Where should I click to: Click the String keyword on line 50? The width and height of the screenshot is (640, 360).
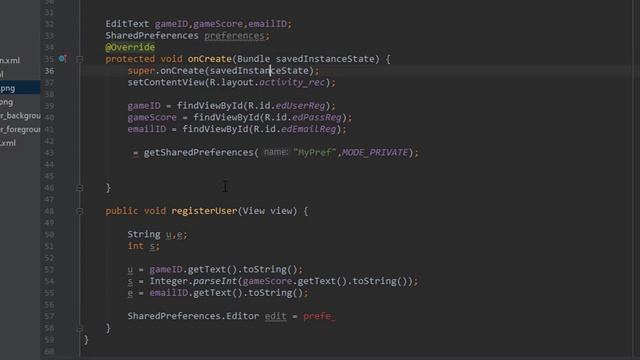pos(144,234)
